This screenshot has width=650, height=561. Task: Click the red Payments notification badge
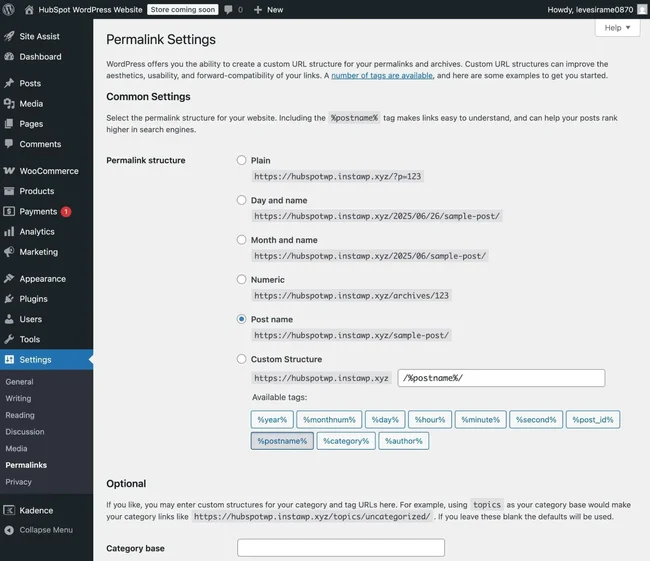pos(66,211)
